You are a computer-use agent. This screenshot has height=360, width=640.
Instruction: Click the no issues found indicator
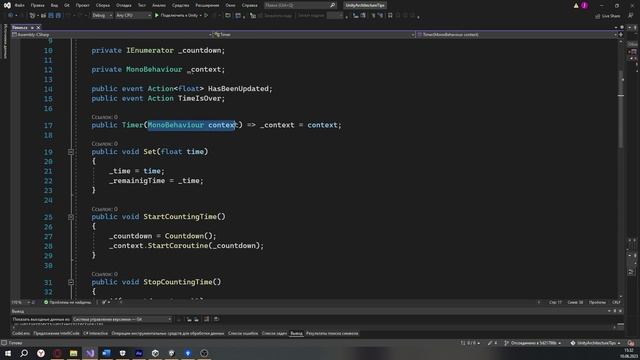coord(67,302)
